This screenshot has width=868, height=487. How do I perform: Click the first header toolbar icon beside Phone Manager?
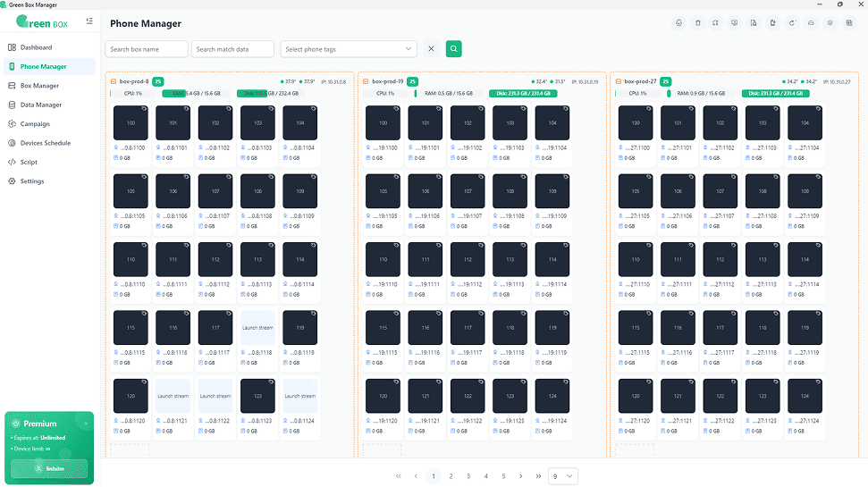tap(678, 23)
